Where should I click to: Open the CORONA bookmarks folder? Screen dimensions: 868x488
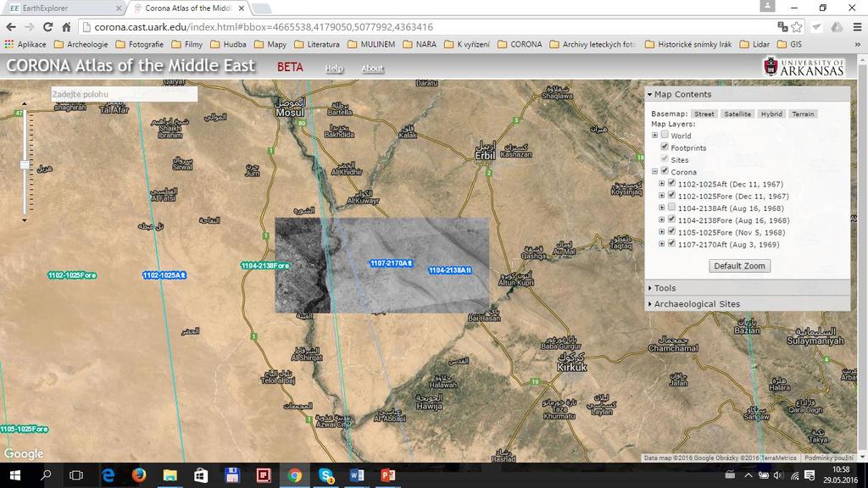click(x=520, y=44)
